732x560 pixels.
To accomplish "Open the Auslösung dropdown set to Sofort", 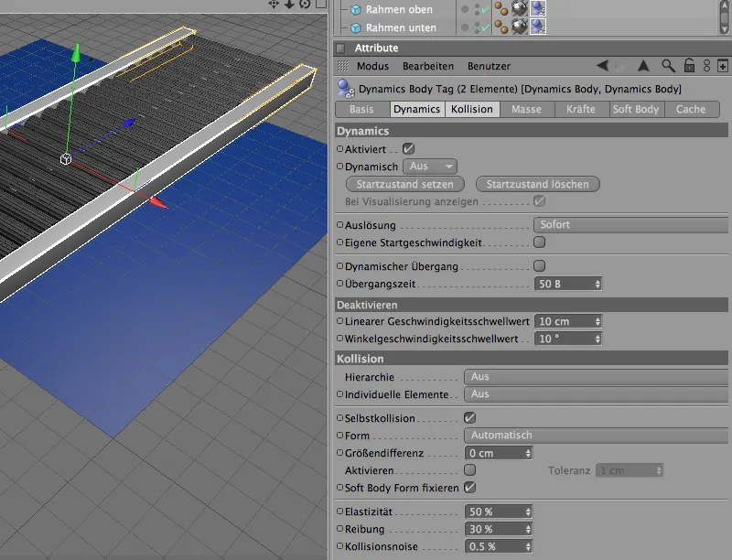I will [x=630, y=224].
